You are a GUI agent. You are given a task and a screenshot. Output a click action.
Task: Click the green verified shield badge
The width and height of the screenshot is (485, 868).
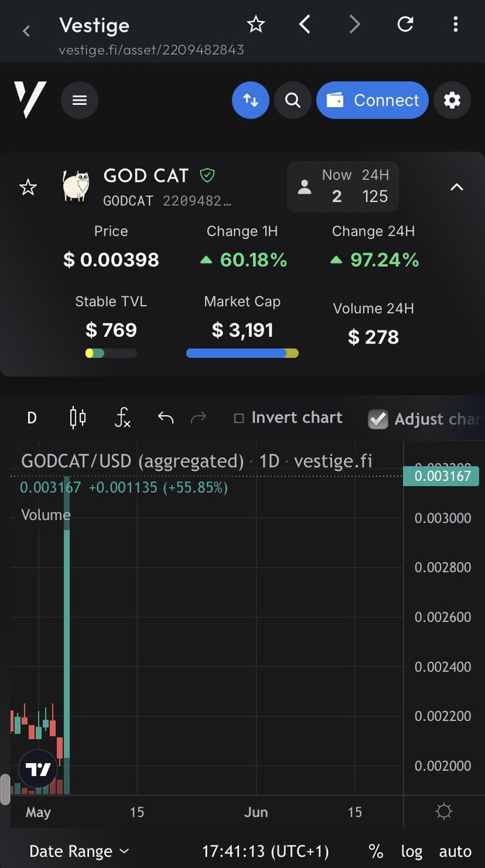[208, 175]
